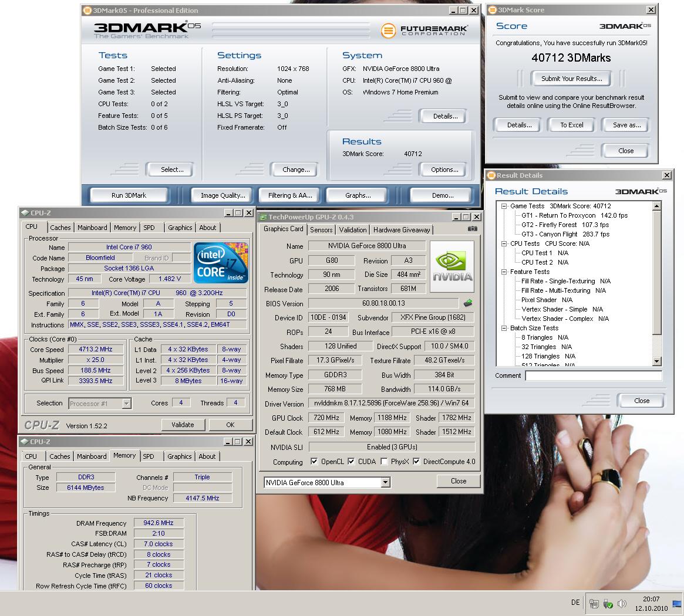684x616 pixels.
Task: Open the GPU selection dropdown in GPU-Z
Action: (x=385, y=482)
